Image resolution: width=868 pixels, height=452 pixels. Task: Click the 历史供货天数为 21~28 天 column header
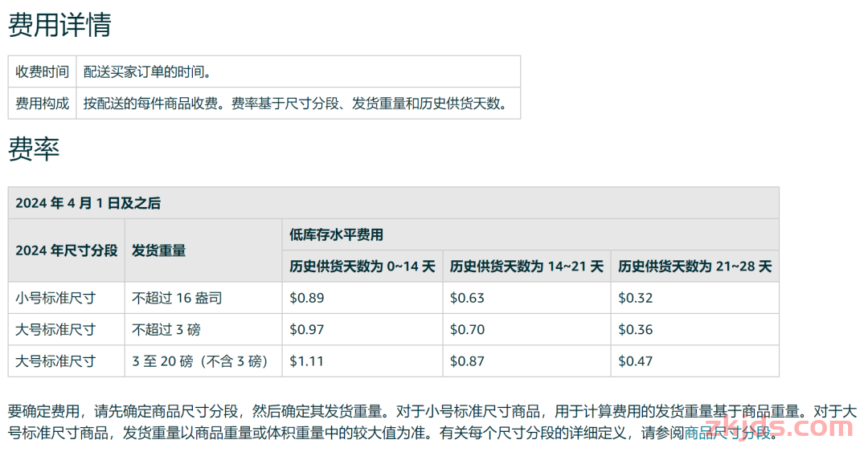pyautogui.click(x=694, y=267)
